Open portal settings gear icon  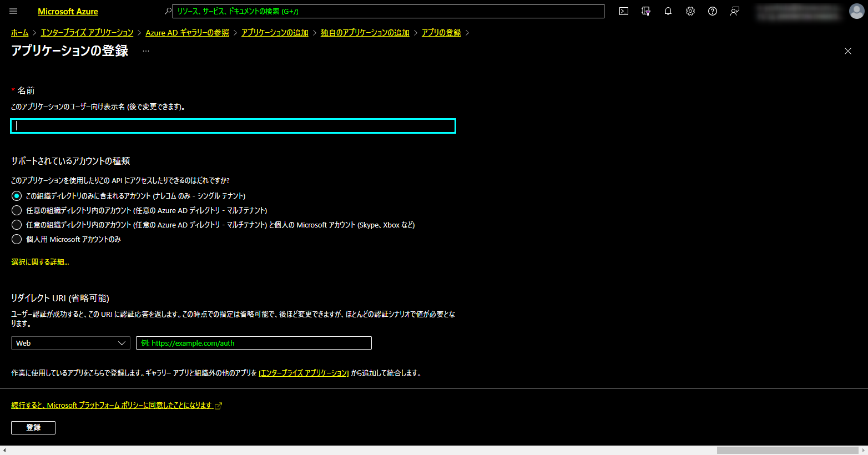click(690, 11)
